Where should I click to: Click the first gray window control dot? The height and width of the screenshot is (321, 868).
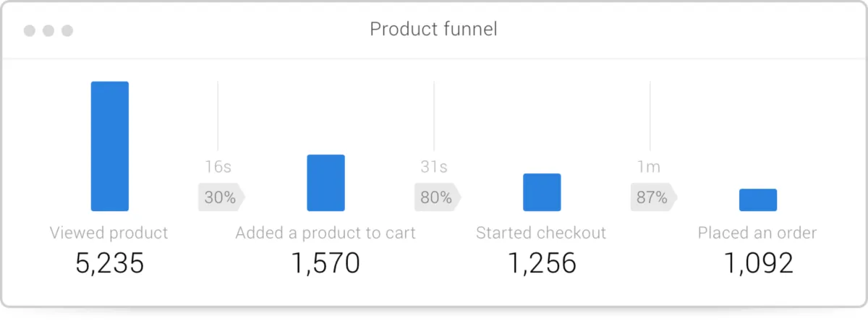30,30
